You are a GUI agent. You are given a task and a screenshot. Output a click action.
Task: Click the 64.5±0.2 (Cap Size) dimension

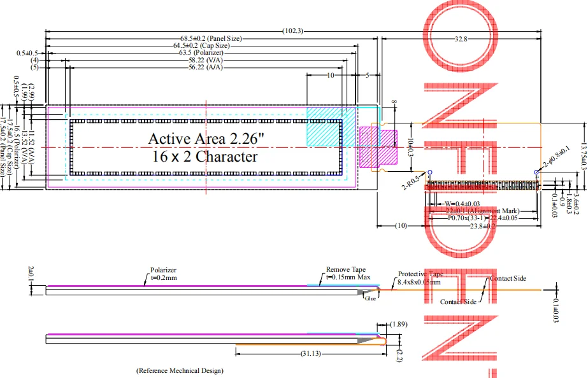(201, 46)
